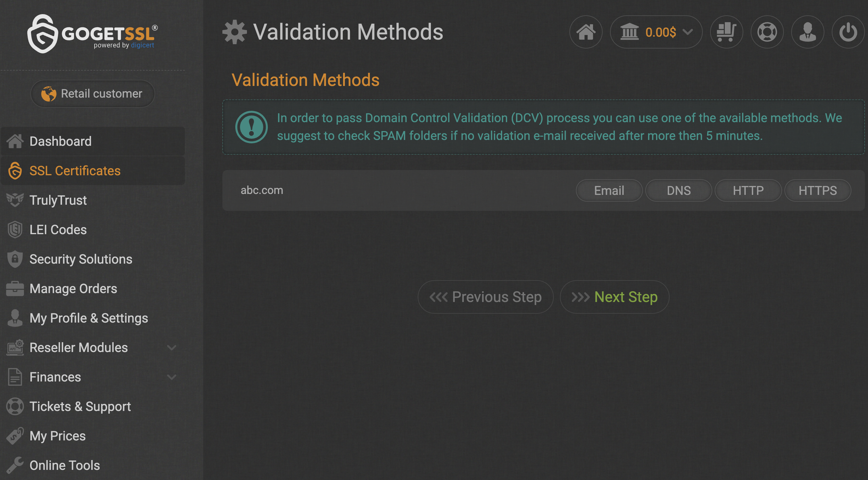The height and width of the screenshot is (480, 868).
Task: Open the home icon in the header
Action: 586,32
